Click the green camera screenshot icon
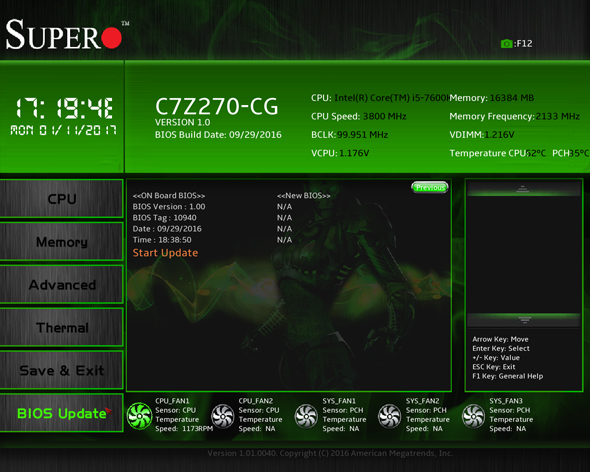The height and width of the screenshot is (472, 590). 506,44
